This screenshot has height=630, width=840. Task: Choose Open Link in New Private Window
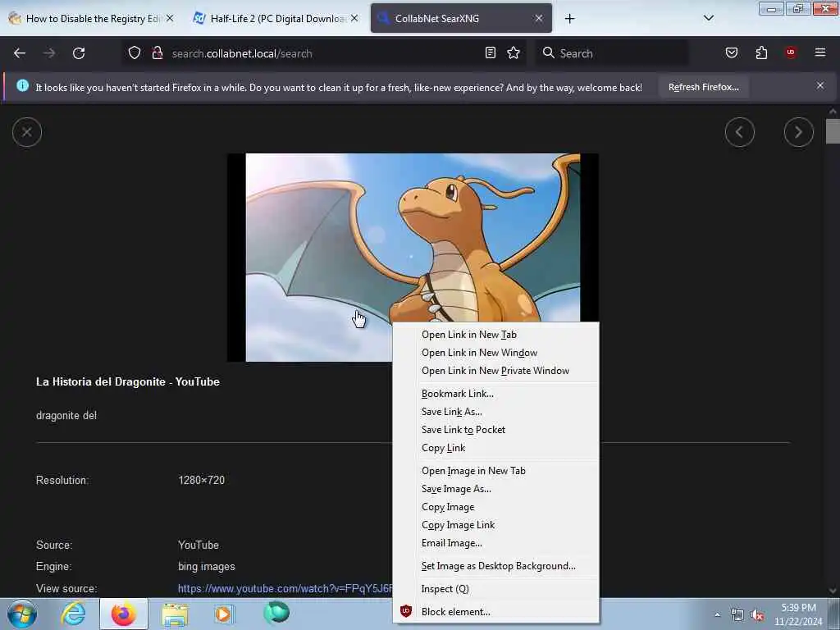tap(495, 371)
